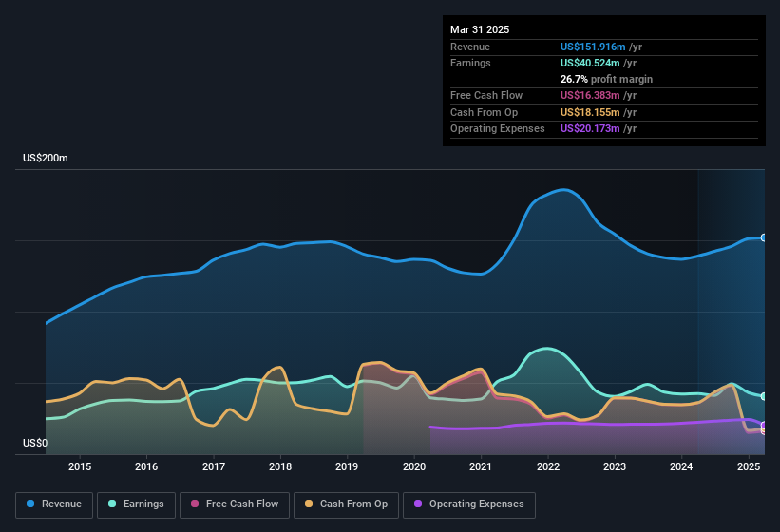Click the US$151.916m revenue value
The width and height of the screenshot is (780, 532).
pyautogui.click(x=593, y=47)
